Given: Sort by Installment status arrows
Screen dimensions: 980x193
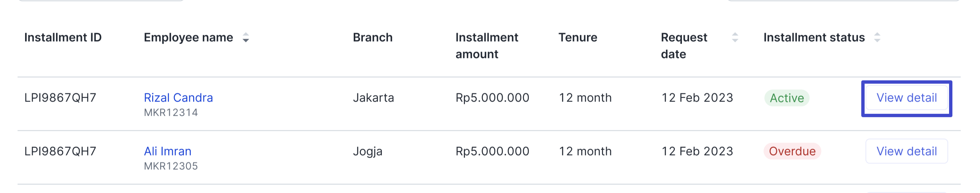Looking at the screenshot, I should (x=877, y=37).
